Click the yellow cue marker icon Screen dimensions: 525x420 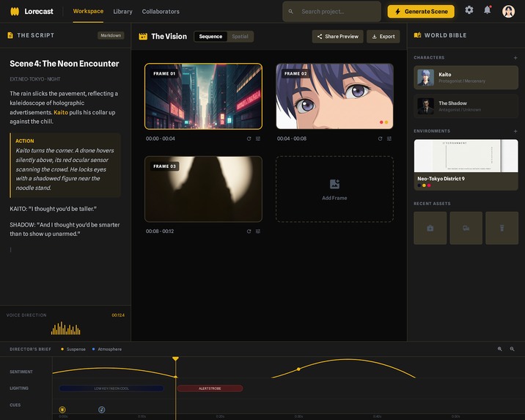62,409
